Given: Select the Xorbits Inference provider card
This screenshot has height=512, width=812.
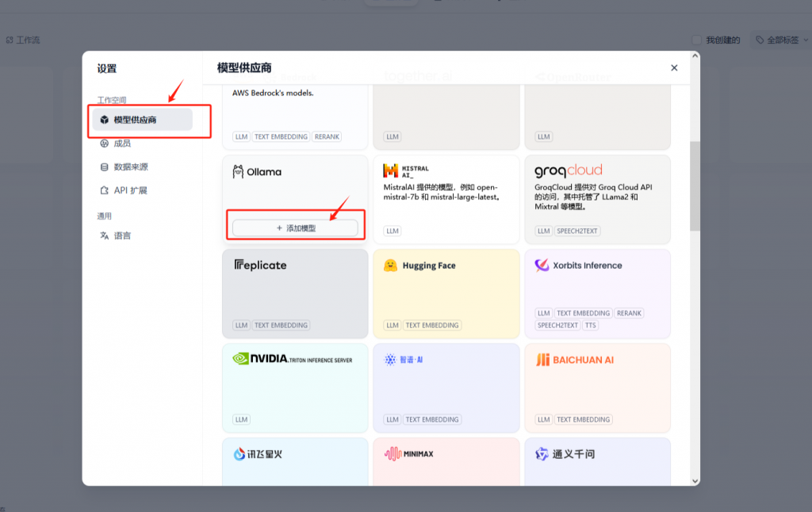Looking at the screenshot, I should pos(598,293).
